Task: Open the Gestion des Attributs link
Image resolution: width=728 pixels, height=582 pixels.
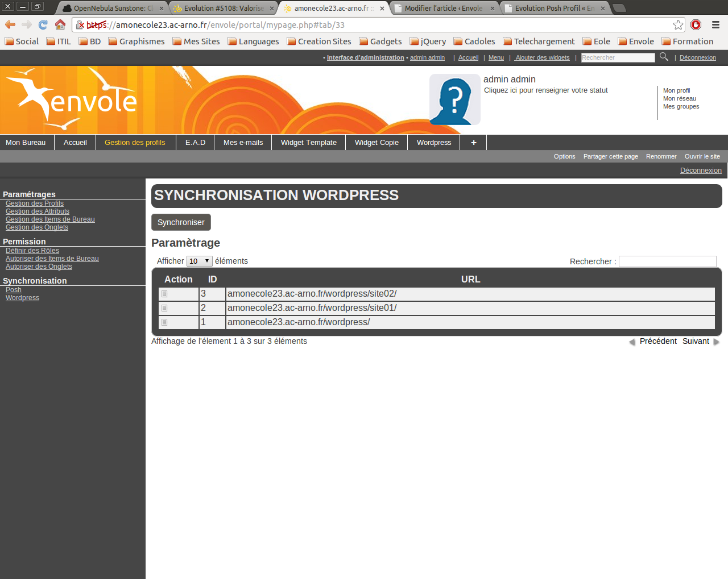Action: [x=38, y=211]
